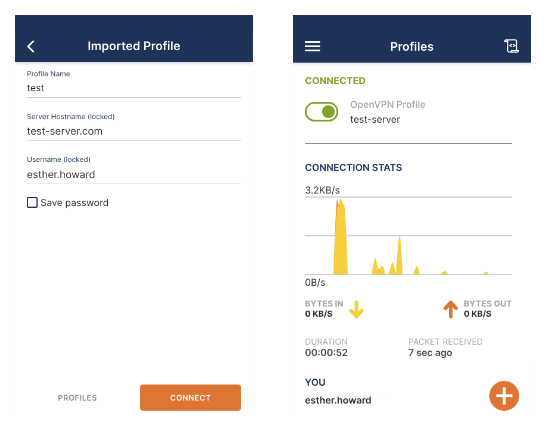Open the import profile file icon
Screen dimensions: 548x439
click(x=511, y=46)
